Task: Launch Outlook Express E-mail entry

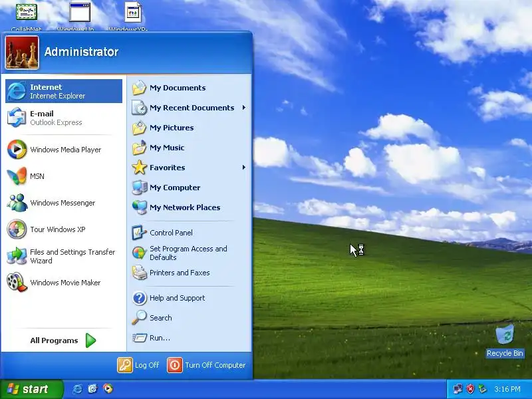Action: 64,118
